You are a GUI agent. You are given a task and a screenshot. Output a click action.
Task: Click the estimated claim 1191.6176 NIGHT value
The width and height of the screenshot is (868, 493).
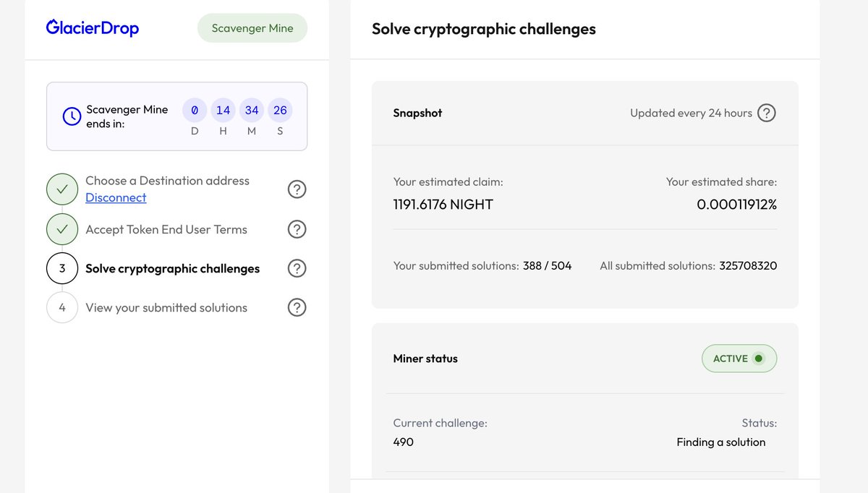443,205
